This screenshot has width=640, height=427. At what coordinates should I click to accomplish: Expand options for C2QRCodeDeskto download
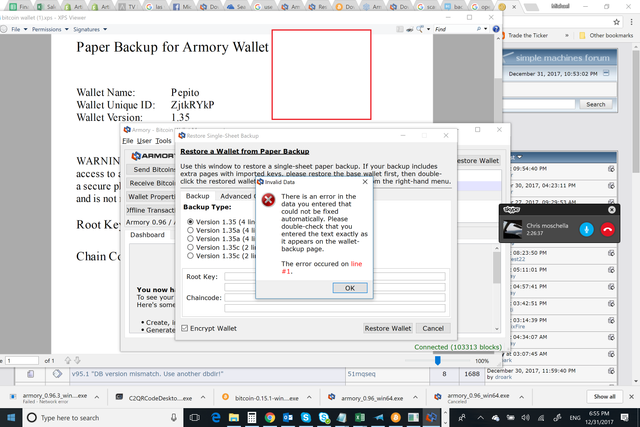tap(203, 397)
